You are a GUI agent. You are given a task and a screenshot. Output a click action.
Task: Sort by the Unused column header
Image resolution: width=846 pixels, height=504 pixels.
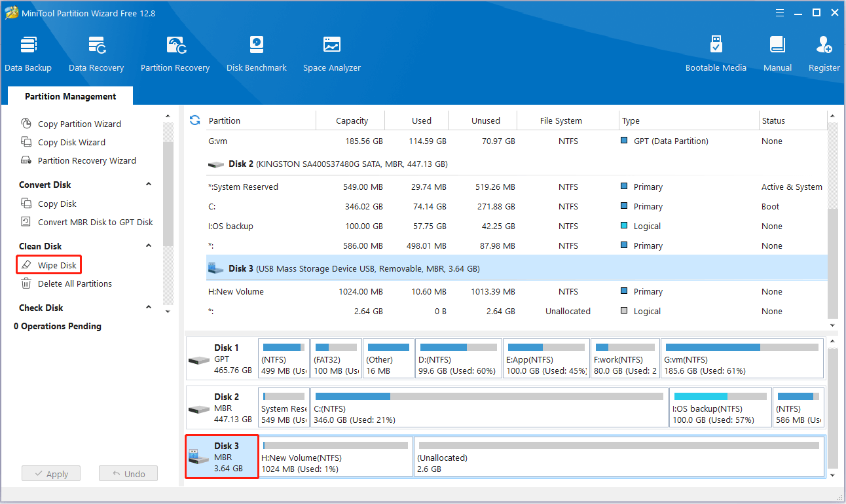pyautogui.click(x=483, y=120)
